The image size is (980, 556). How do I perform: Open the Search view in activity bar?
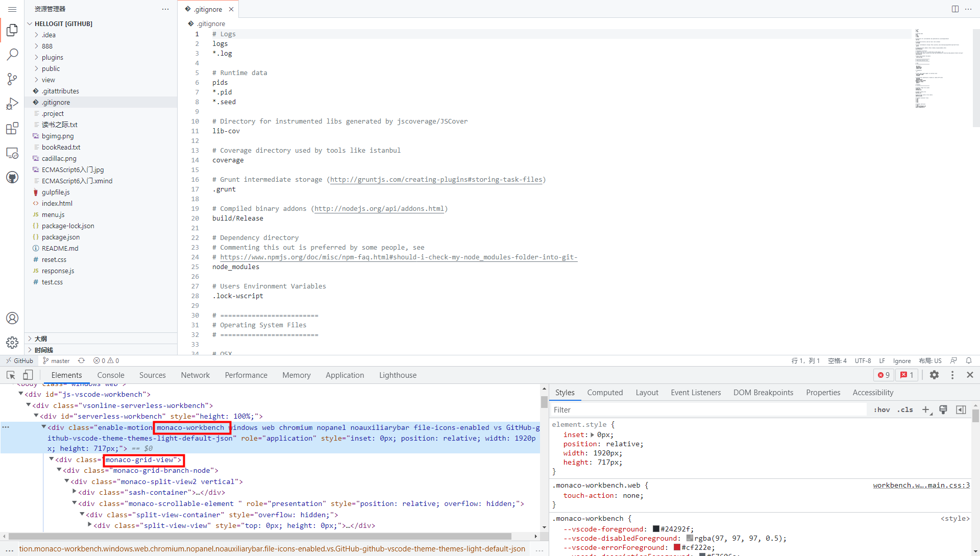[x=12, y=54]
